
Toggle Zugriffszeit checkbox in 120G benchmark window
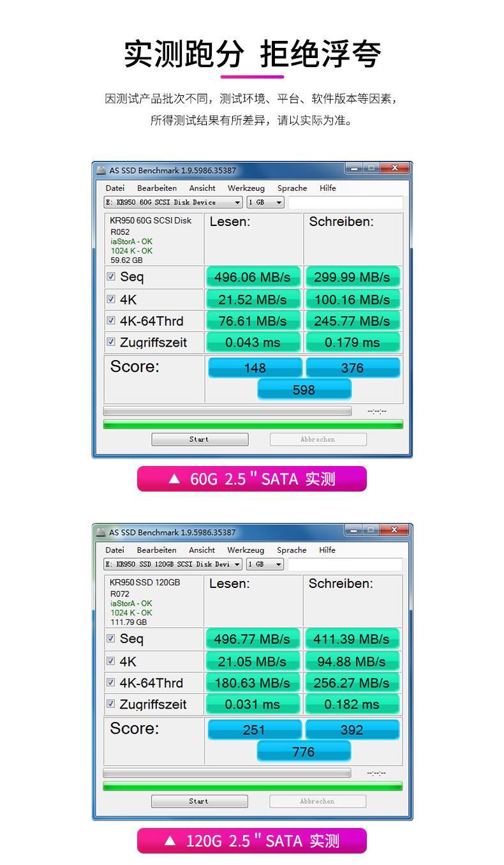click(111, 704)
